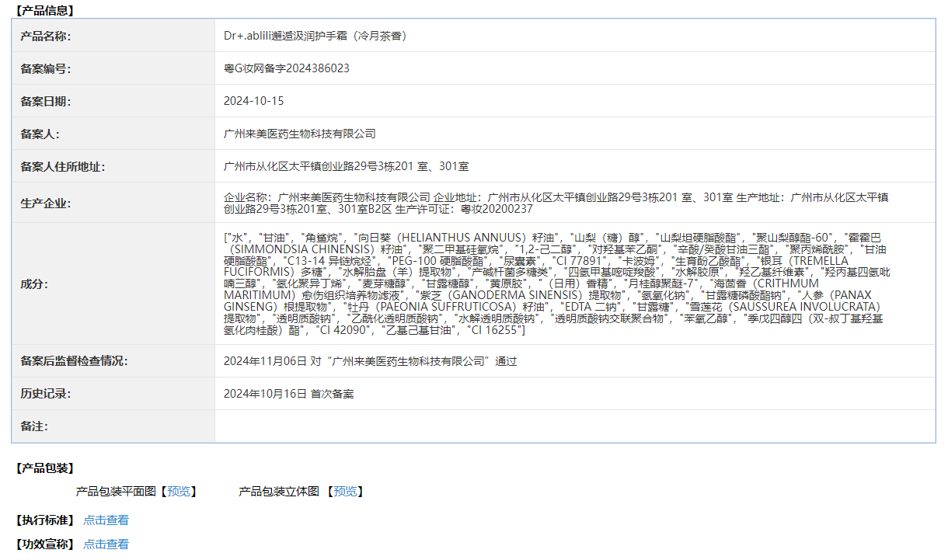The height and width of the screenshot is (560, 948).
Task: Open the 产品包装平面图 预览 link
Action: point(178,492)
